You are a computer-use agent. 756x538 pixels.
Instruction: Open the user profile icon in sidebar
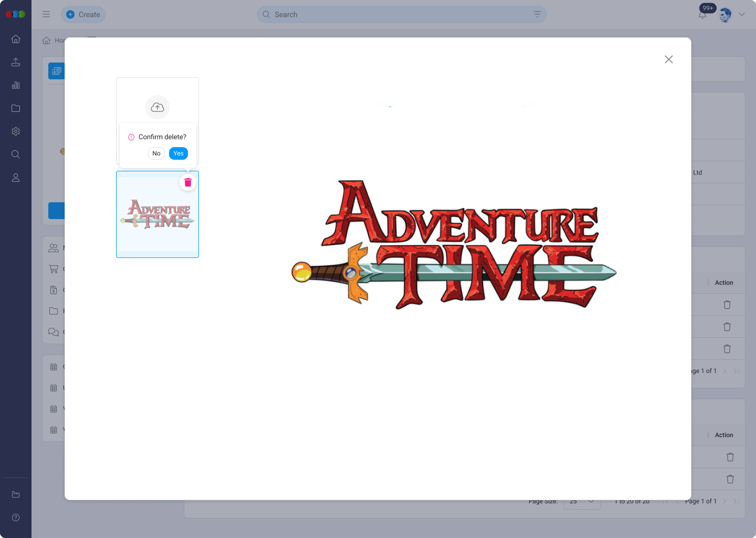click(x=16, y=178)
